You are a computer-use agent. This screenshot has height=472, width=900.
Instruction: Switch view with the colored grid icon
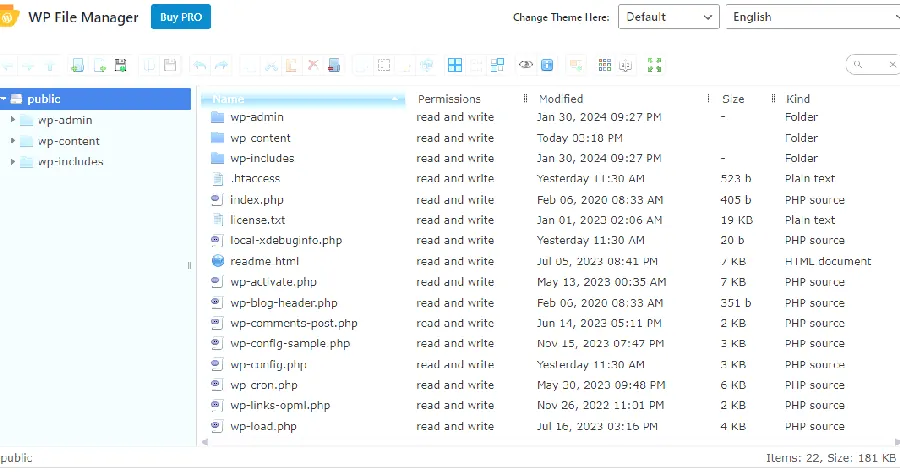604,65
